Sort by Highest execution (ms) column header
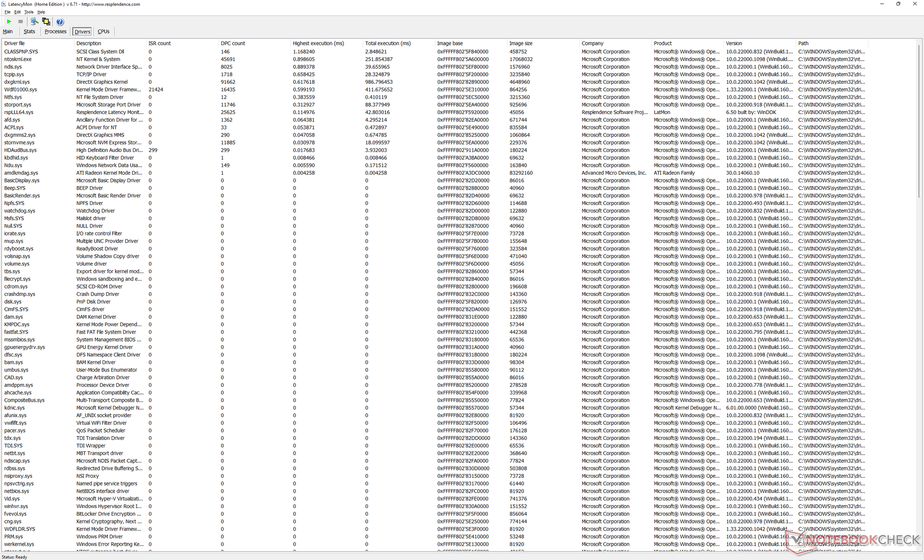The width and height of the screenshot is (924, 560). coord(318,43)
